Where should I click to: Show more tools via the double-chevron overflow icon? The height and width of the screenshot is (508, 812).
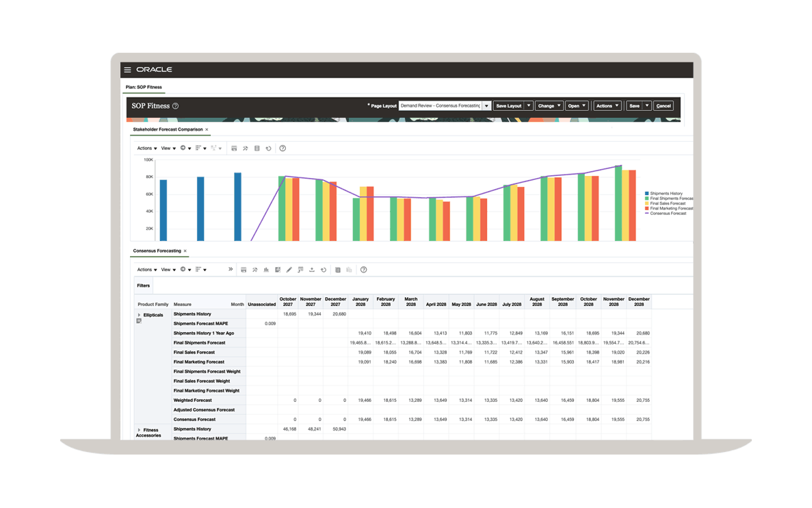(x=231, y=269)
